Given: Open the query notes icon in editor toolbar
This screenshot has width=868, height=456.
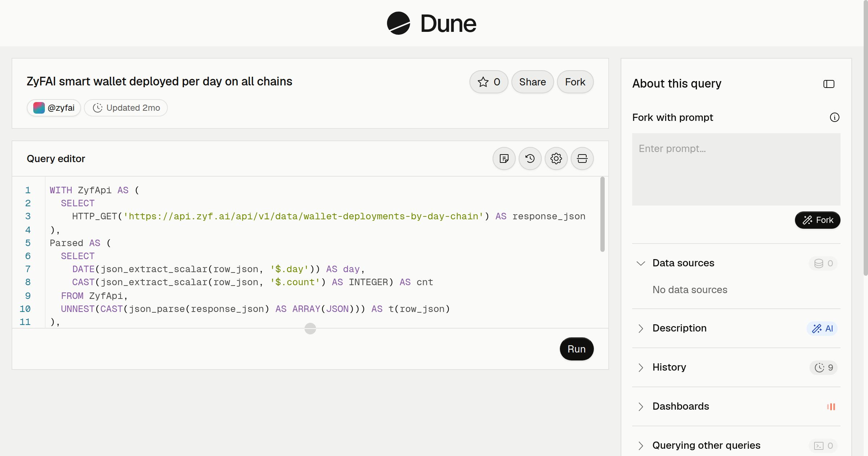Looking at the screenshot, I should point(504,159).
